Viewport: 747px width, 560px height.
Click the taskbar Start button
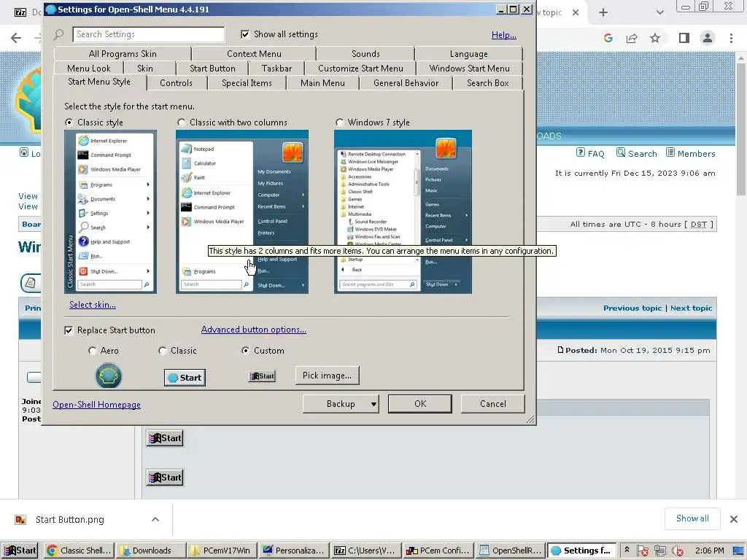click(20, 551)
